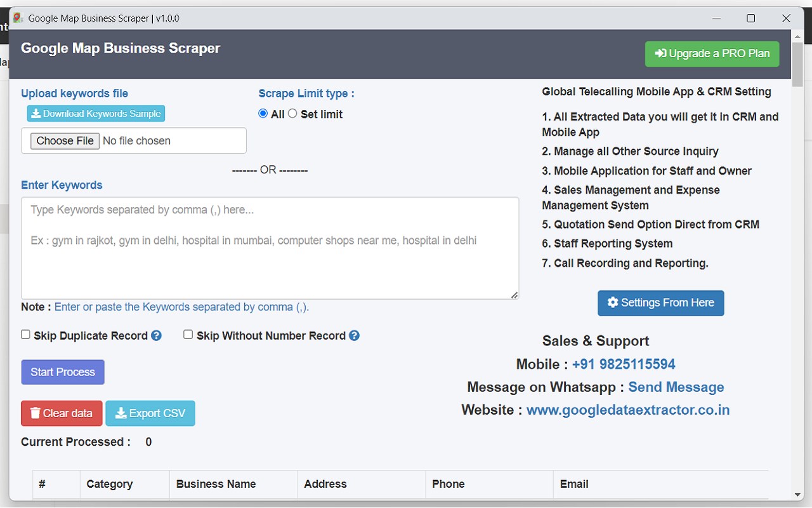Export results as CSV

150,413
